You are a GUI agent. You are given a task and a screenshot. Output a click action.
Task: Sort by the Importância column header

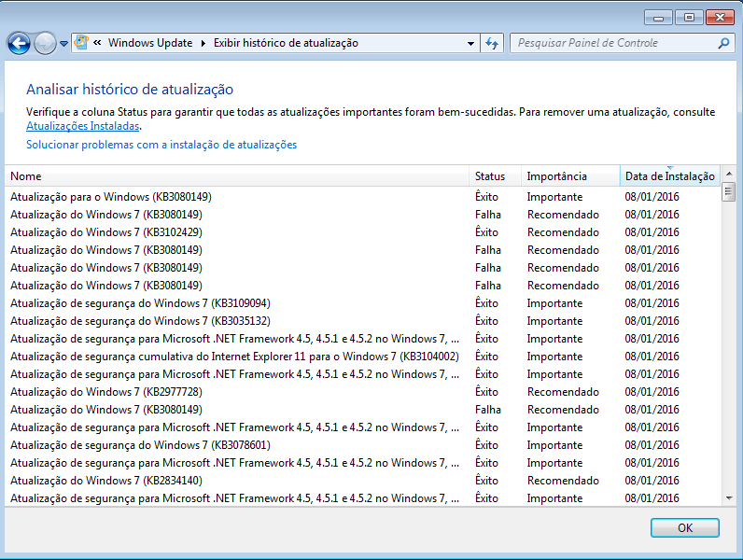570,176
